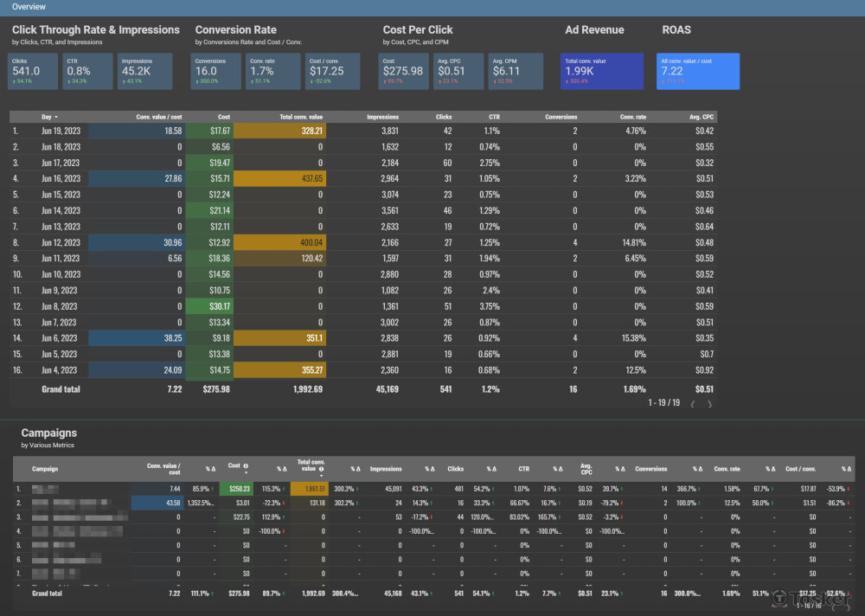
Task: Select the Jun 19, 2023 row
Action: [61, 132]
